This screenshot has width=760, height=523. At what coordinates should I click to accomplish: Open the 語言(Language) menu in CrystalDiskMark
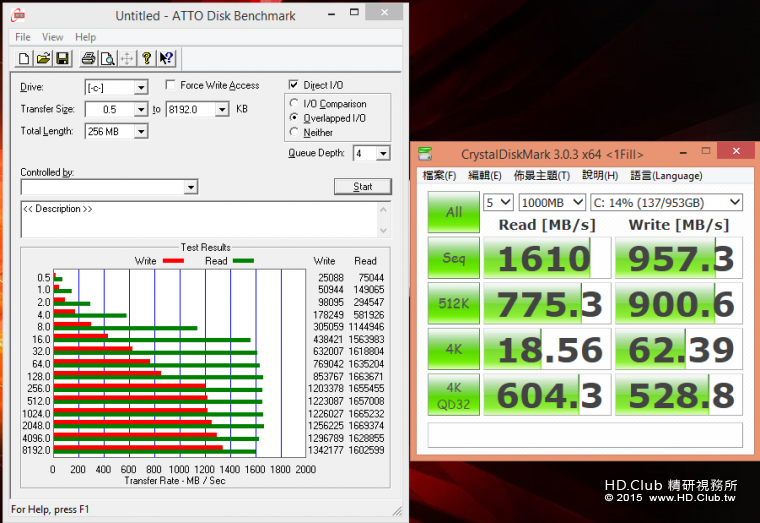pos(666,175)
